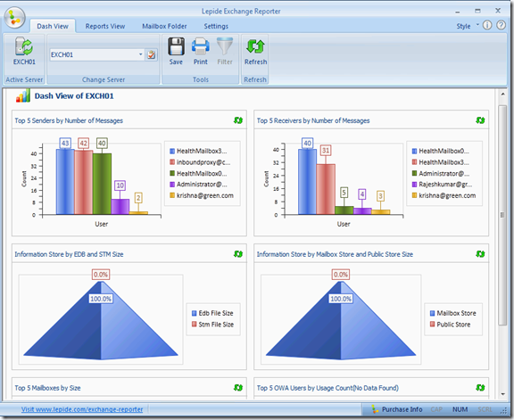Click the 0.0% label on the Mailbox Store pyramid

coord(341,275)
